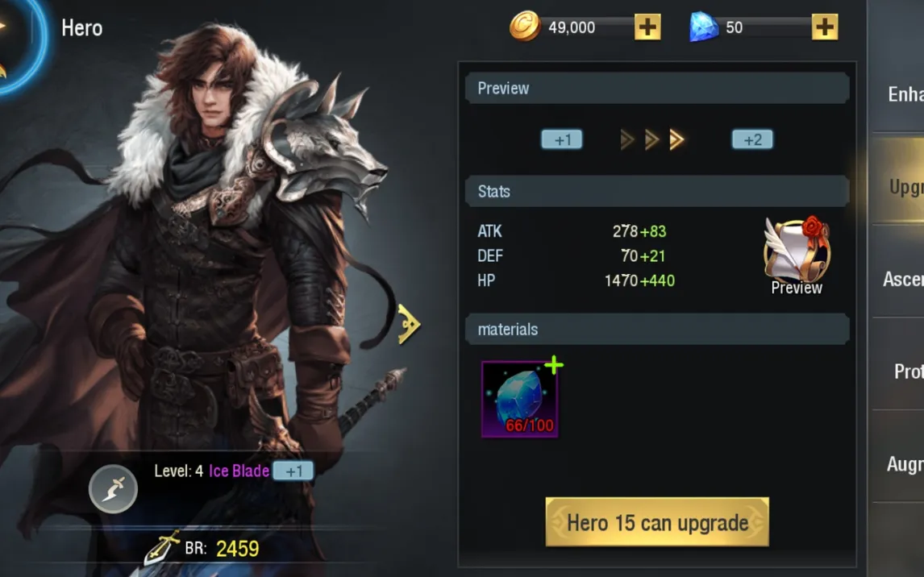
Task: Click the highlighted upgrade progression chevron
Action: pyautogui.click(x=676, y=139)
